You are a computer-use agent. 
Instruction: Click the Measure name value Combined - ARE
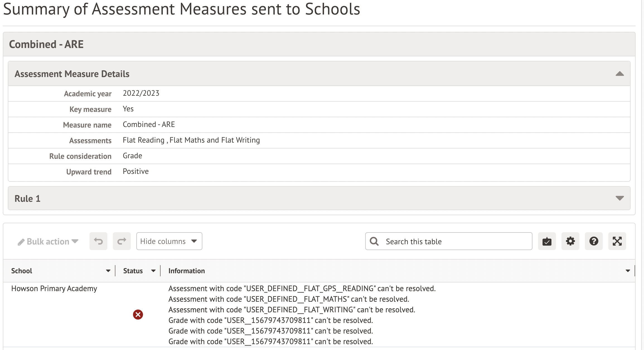click(149, 124)
